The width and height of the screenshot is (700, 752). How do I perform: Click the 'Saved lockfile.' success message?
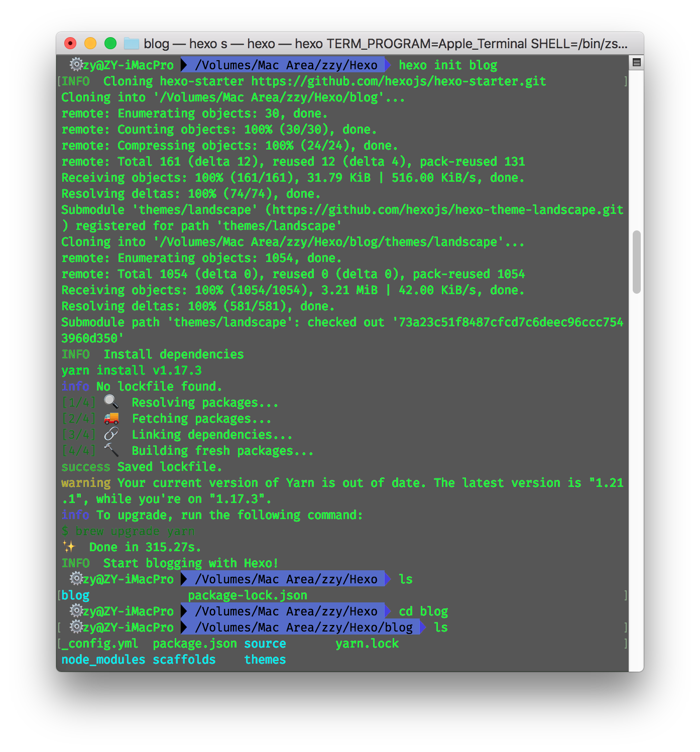point(170,467)
